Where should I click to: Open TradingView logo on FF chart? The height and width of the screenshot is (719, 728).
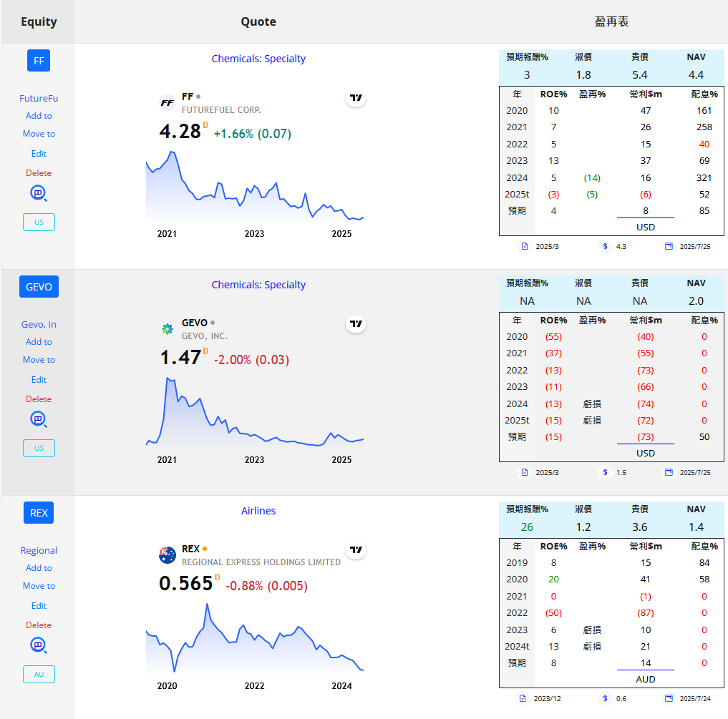(356, 97)
